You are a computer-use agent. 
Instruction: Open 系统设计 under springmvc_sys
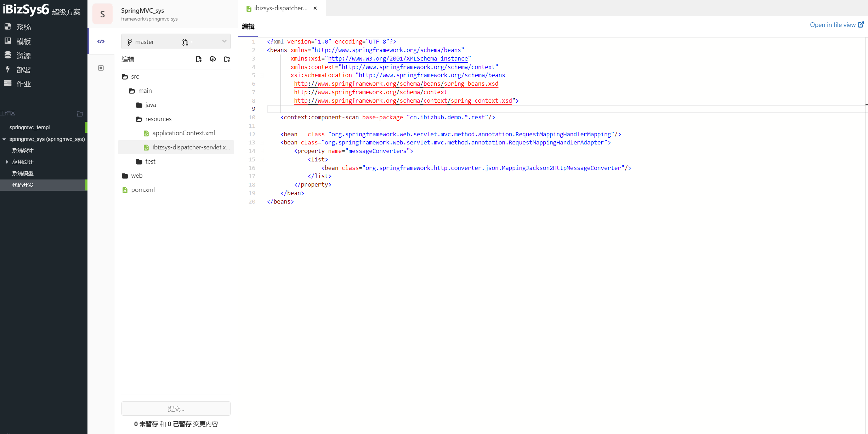(23, 150)
